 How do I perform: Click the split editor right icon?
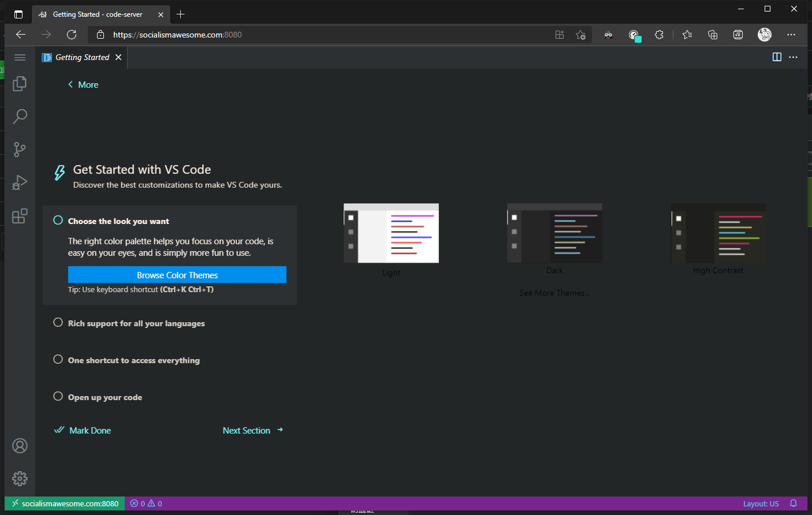pos(777,57)
